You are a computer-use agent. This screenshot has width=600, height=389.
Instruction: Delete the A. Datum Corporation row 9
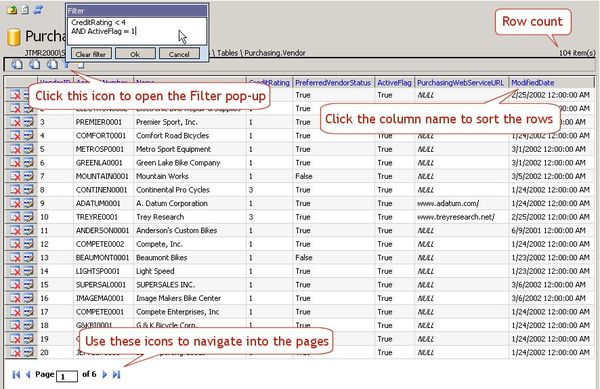(15, 203)
